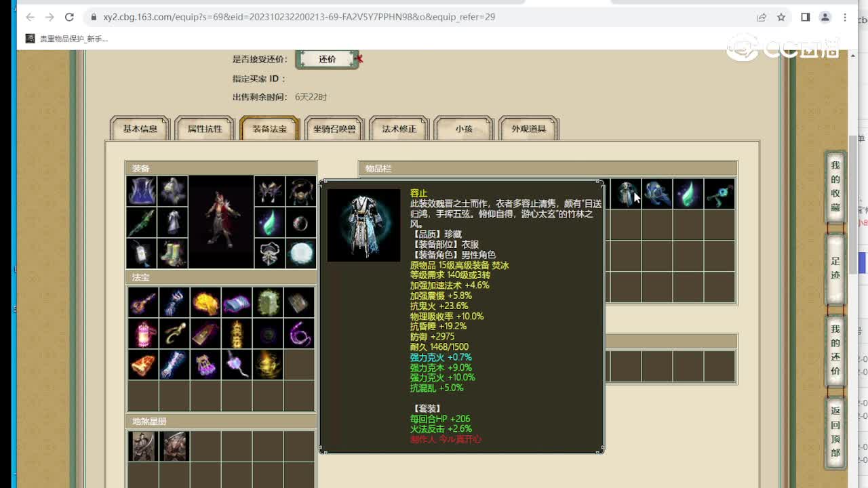The width and height of the screenshot is (868, 488).
Task: Bookmark this page with star icon
Action: [x=781, y=17]
